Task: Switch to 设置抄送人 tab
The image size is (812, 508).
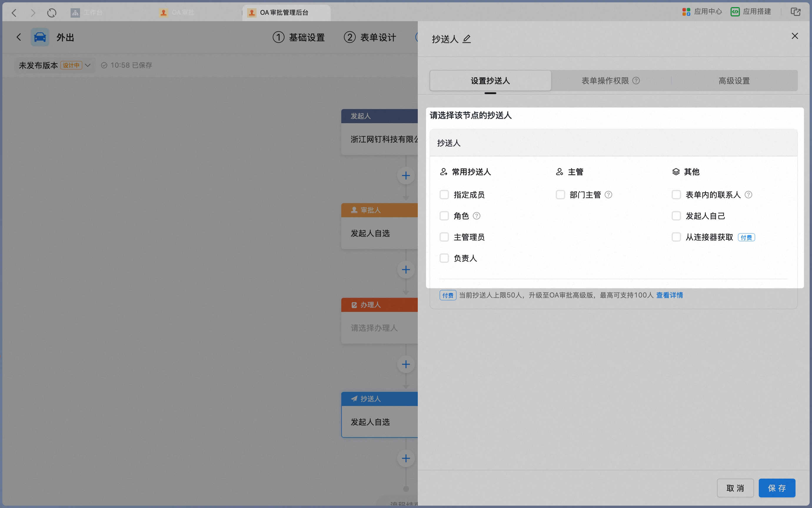Action: point(490,81)
